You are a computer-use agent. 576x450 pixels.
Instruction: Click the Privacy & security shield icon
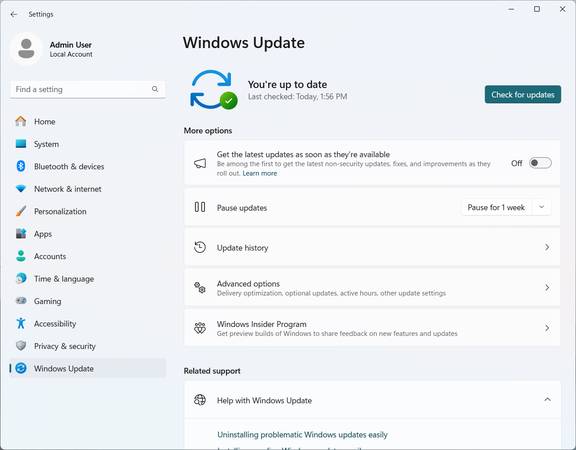(21, 346)
